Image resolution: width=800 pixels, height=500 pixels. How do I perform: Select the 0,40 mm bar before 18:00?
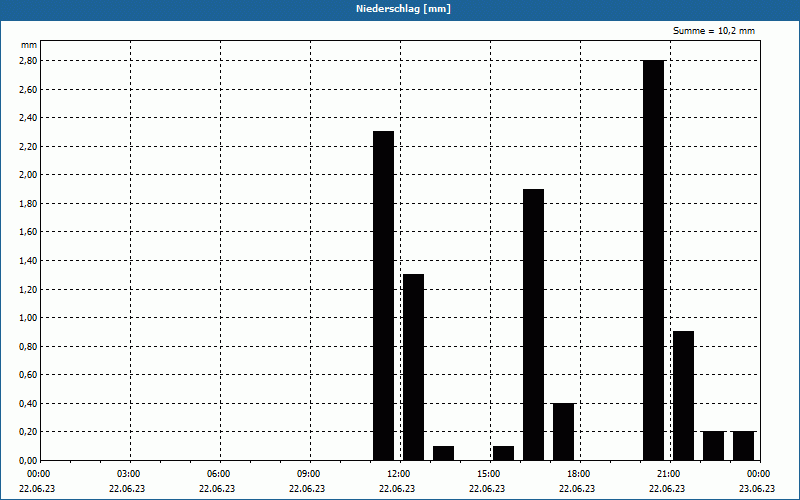(x=563, y=432)
